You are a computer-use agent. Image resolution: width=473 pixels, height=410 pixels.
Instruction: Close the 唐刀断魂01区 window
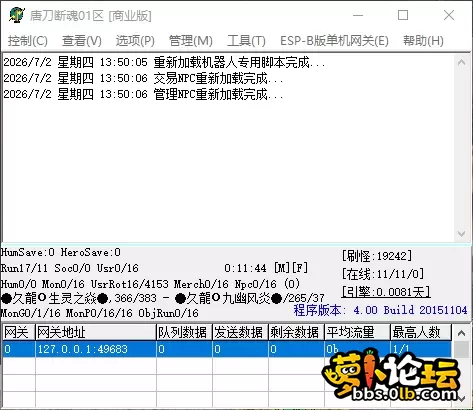449,15
